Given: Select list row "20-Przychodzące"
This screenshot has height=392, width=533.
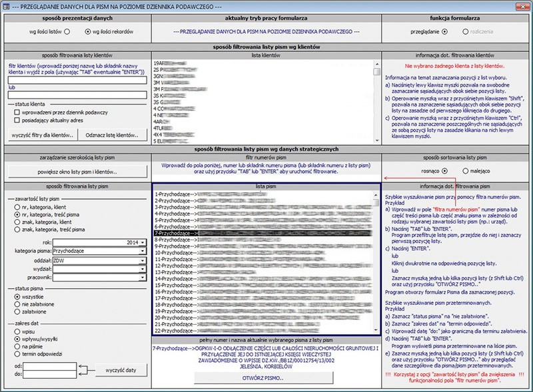Looking at the screenshot, I should [x=263, y=317].
